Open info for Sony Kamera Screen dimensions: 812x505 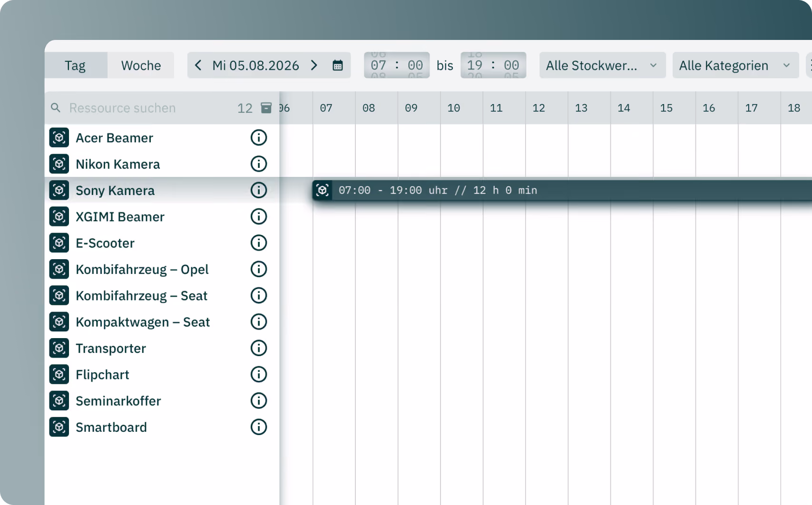259,190
